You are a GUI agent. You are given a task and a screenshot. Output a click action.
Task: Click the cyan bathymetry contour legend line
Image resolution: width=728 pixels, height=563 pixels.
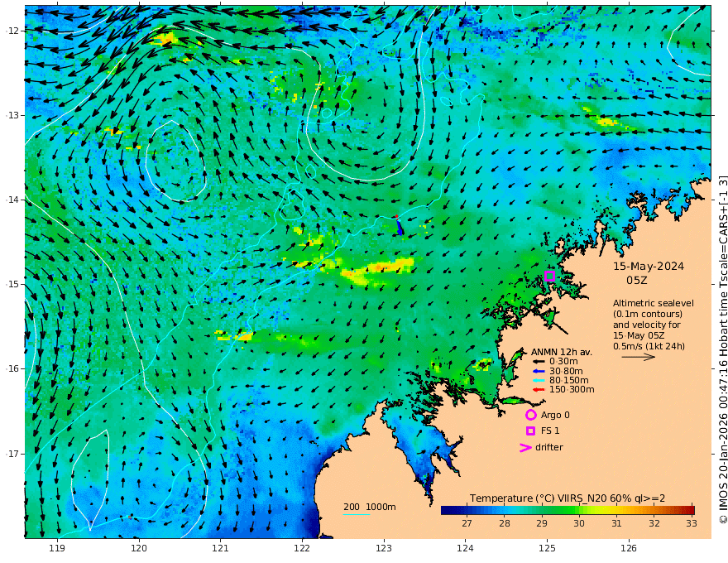coord(357,514)
